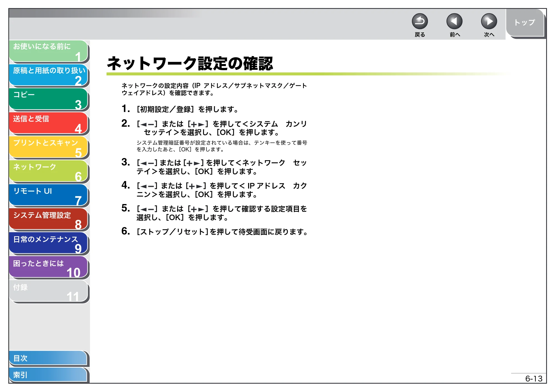
Task: Click step 1 text [初期設定／登録] を押します
Action: (x=188, y=109)
